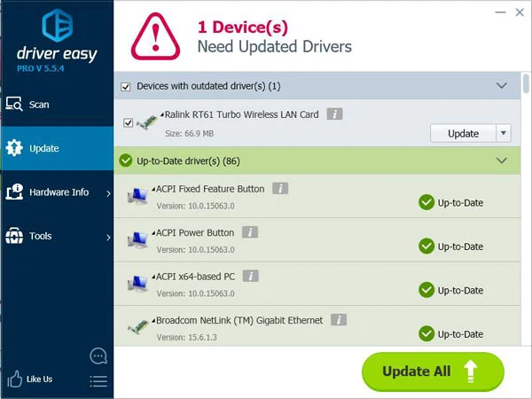
Task: Click the "1 Device(s)" heading text
Action: click(243, 27)
